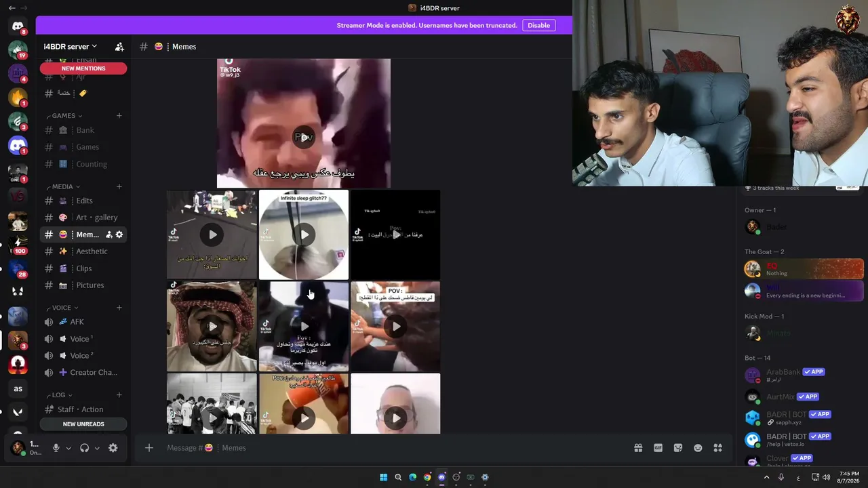Join the AFK voice channel
The width and height of the screenshot is (868, 488).
pyautogui.click(x=83, y=322)
